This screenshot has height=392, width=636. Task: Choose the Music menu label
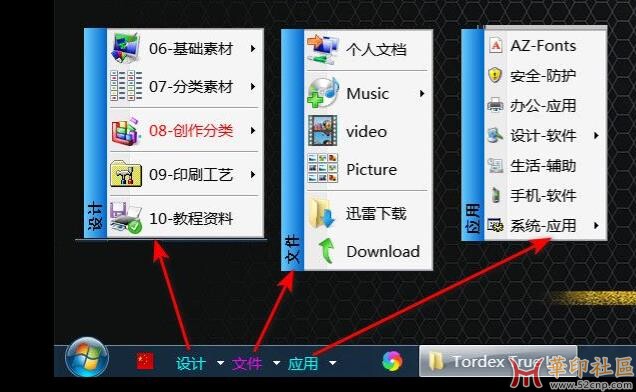coord(367,94)
